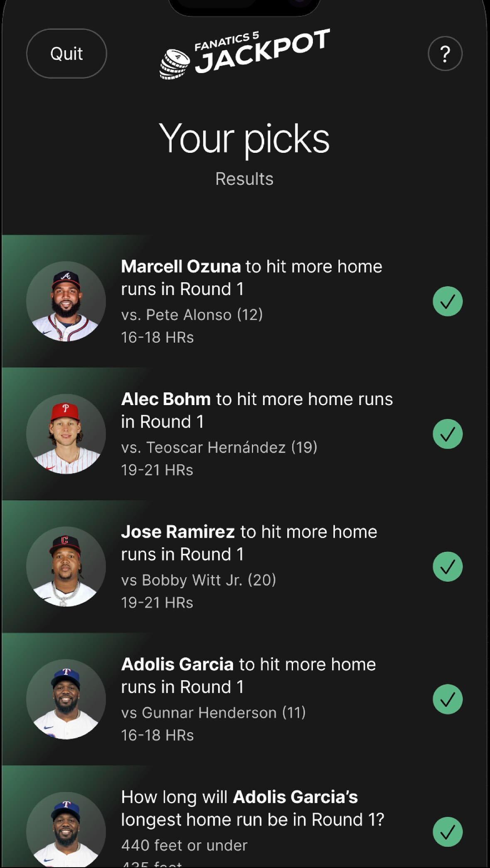Tap the Results subtitle
This screenshot has width=490, height=868.
tap(244, 179)
